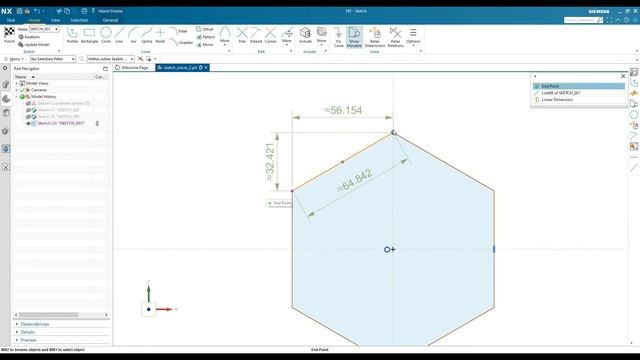Expand the Cameras tree node
The height and width of the screenshot is (360, 640).
point(17,90)
